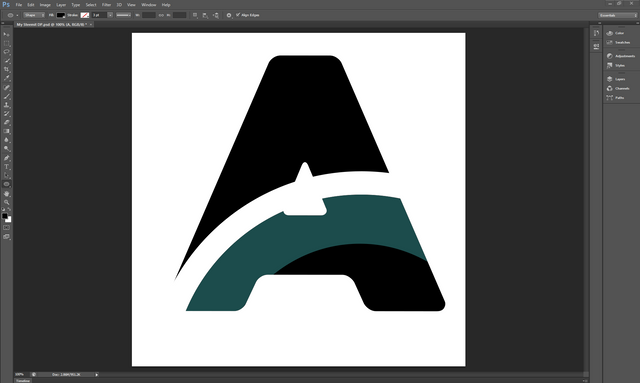Viewport: 640px width, 383px height.
Task: Open the History panel icon
Action: click(596, 33)
